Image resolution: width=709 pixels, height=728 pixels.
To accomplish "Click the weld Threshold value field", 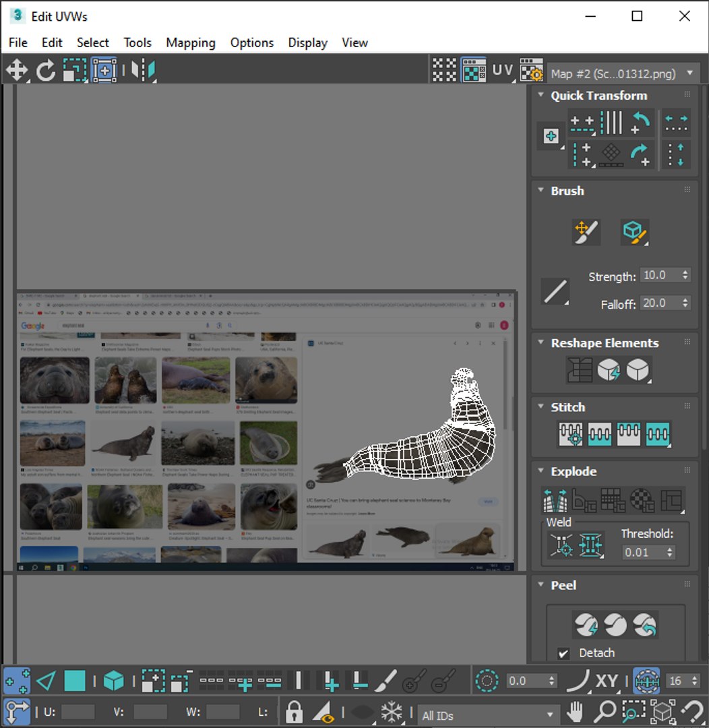I will (642, 553).
